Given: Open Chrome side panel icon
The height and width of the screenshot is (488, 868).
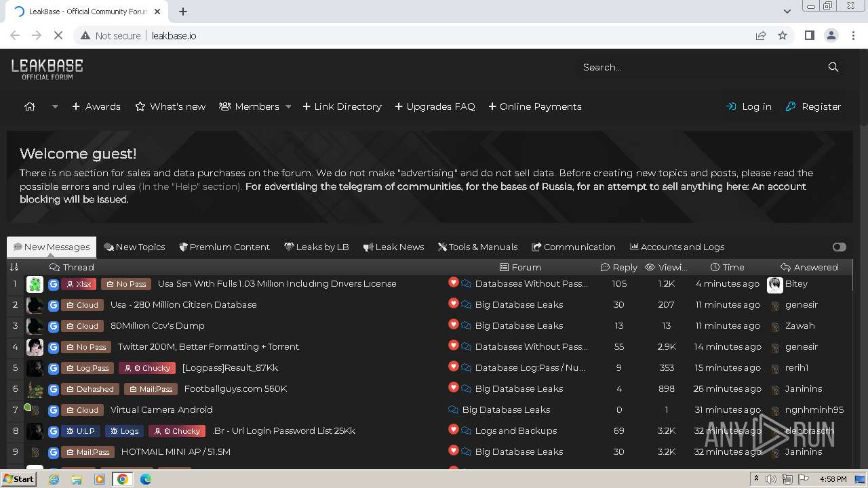Looking at the screenshot, I should pos(809,35).
